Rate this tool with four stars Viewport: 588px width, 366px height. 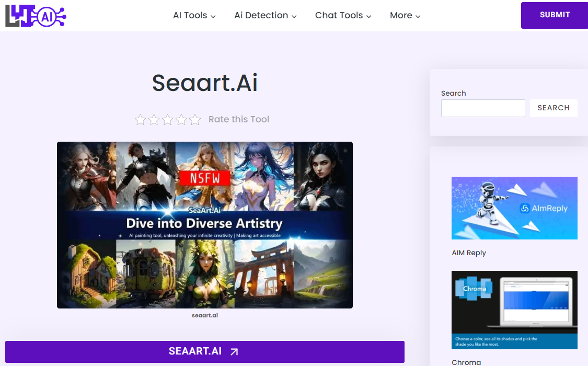[x=181, y=120]
